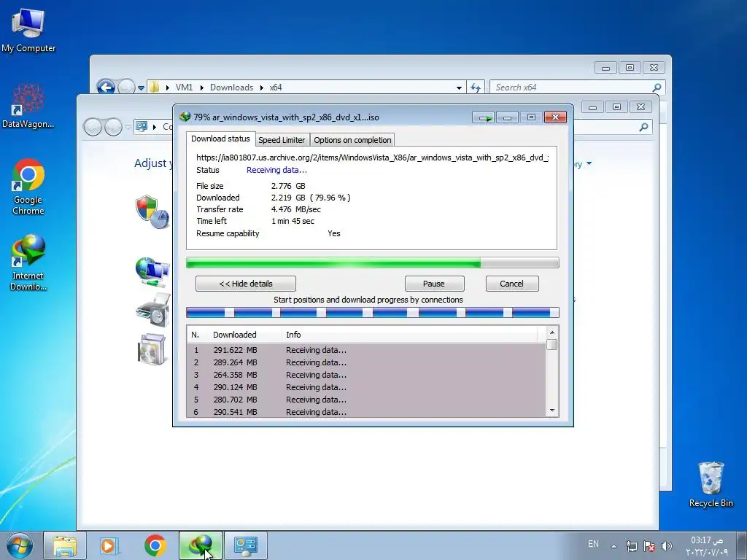The height and width of the screenshot is (560, 747).
Task: Click the Info column header
Action: click(410, 335)
